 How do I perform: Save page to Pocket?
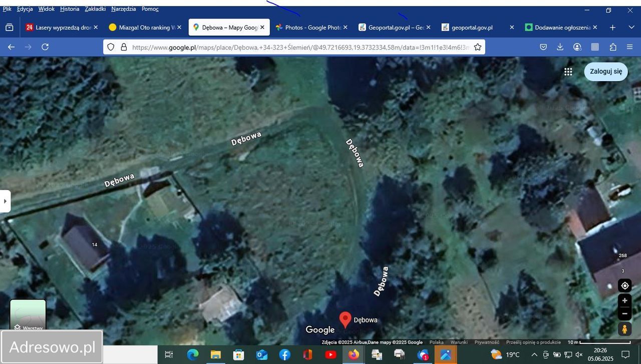click(543, 47)
